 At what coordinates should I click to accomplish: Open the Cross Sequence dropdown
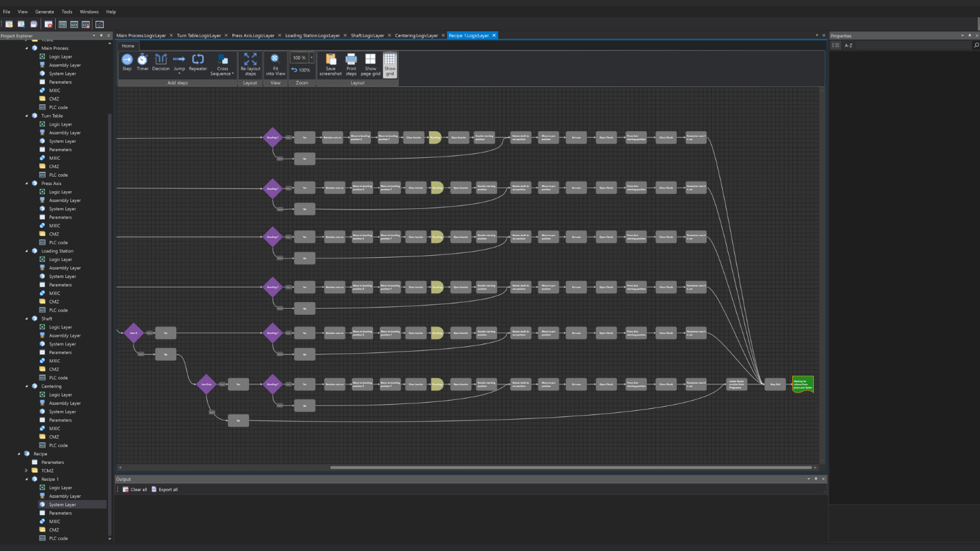[223, 65]
